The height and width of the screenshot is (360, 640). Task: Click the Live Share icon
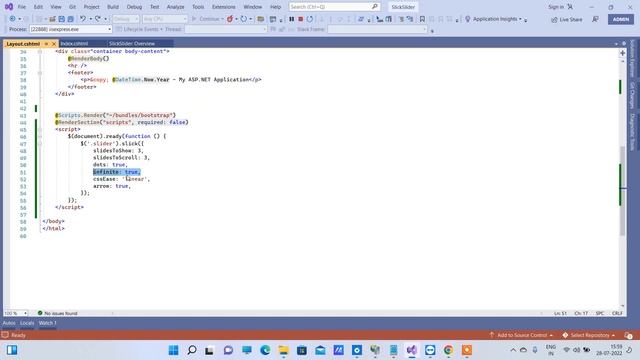tap(554, 20)
